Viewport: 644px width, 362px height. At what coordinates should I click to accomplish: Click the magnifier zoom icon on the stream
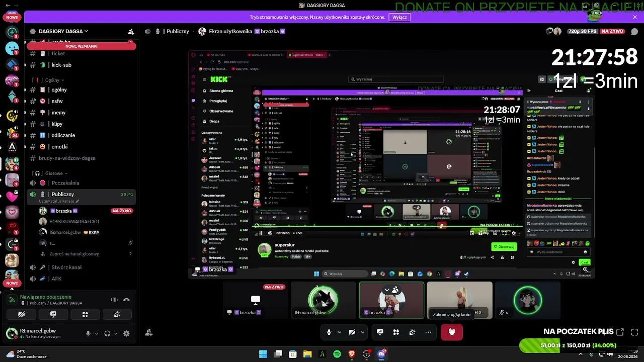click(x=585, y=270)
